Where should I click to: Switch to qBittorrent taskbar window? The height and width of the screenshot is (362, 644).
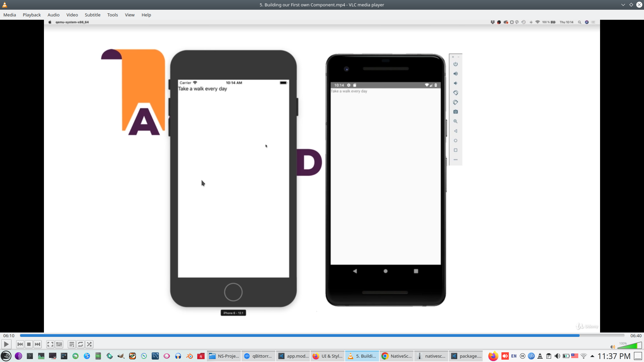coord(258,356)
